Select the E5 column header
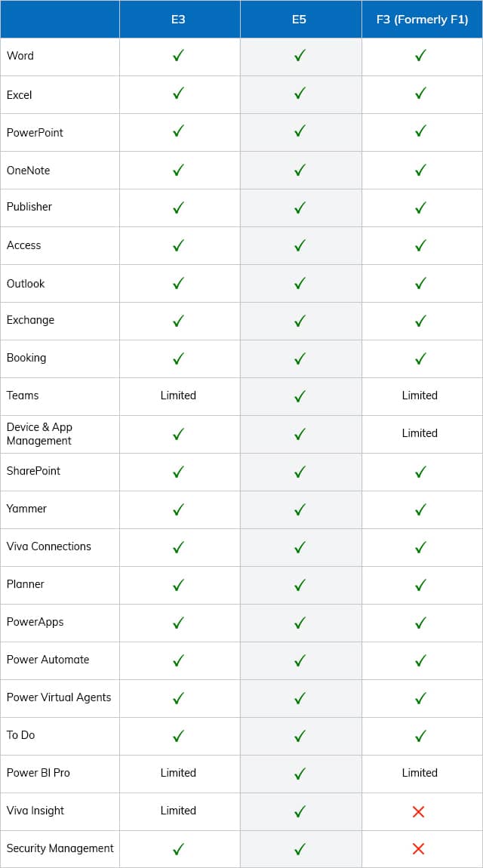The image size is (483, 868). click(301, 20)
